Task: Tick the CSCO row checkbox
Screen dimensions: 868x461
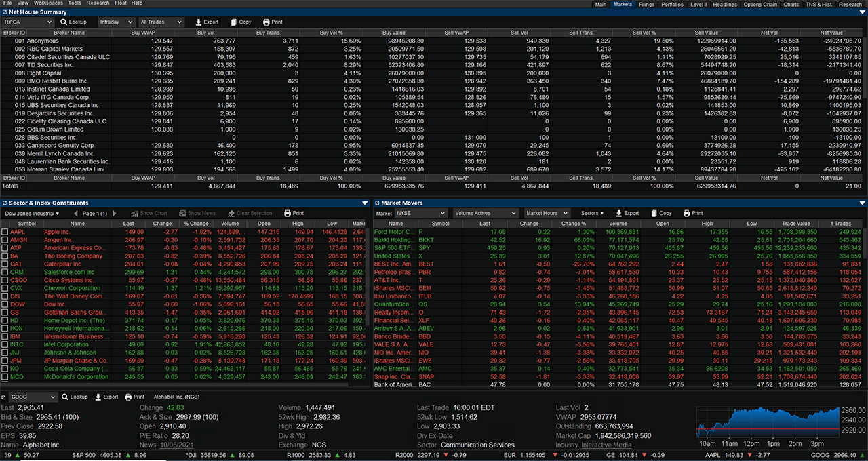Action: coord(5,280)
